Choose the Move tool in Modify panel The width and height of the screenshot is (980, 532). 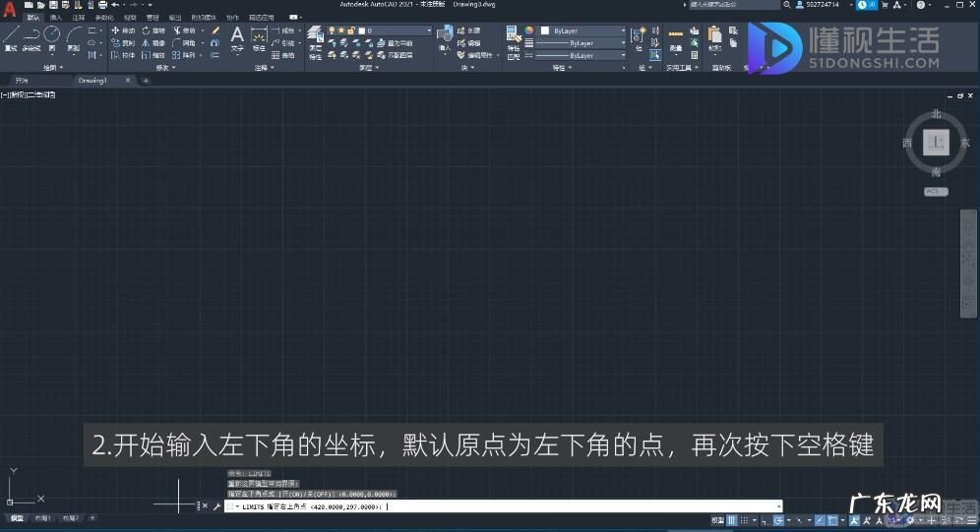click(x=122, y=30)
